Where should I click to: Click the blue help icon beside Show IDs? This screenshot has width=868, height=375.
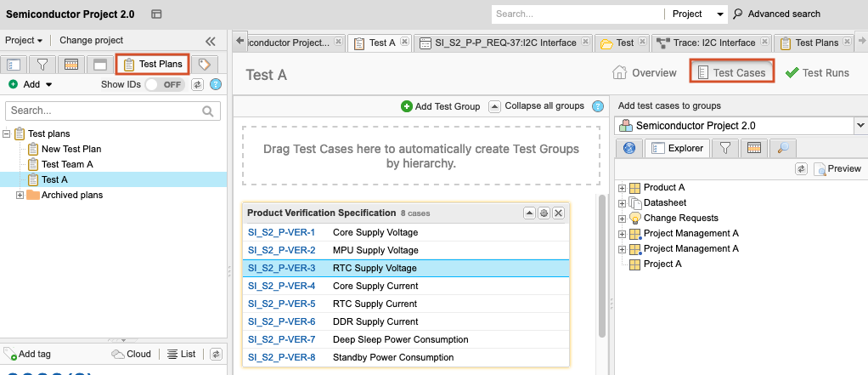216,84
